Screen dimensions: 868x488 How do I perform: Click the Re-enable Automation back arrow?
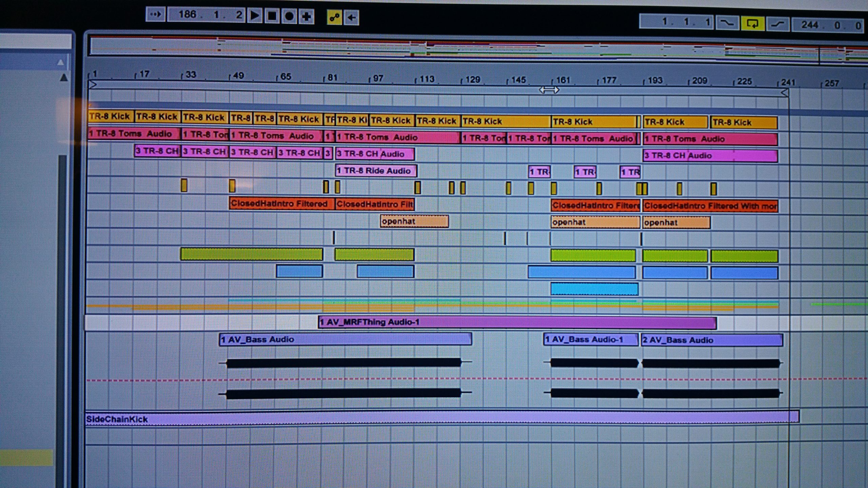[352, 17]
